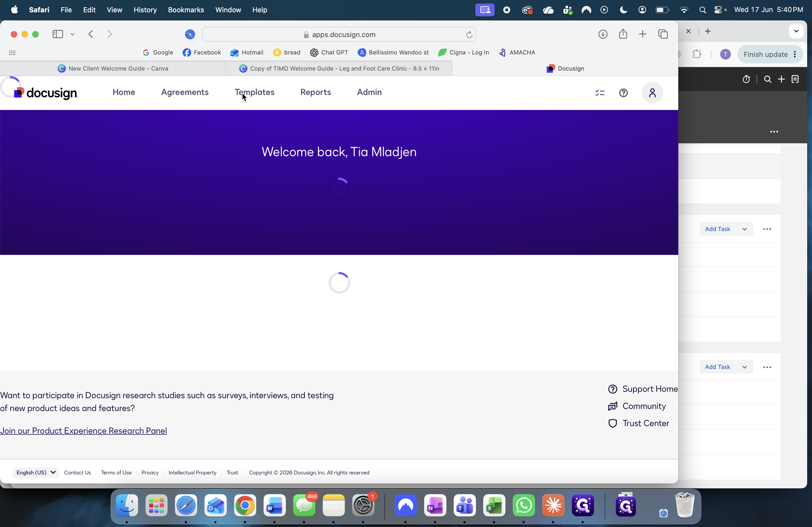Open Microsoft Teams from the Dock
812x527 pixels.
coord(465,506)
